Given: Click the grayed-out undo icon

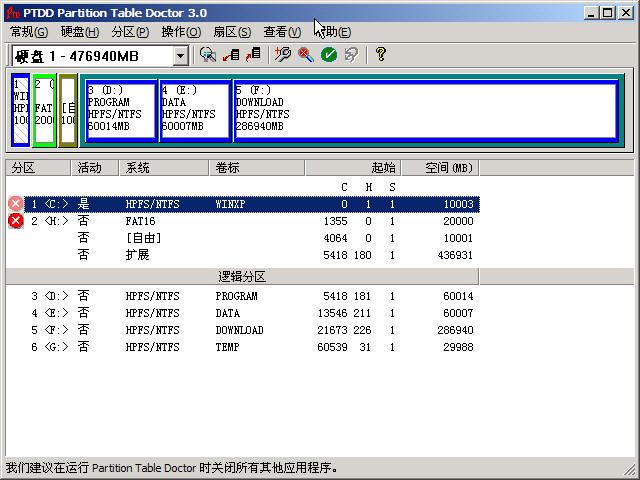Looking at the screenshot, I should (351, 55).
